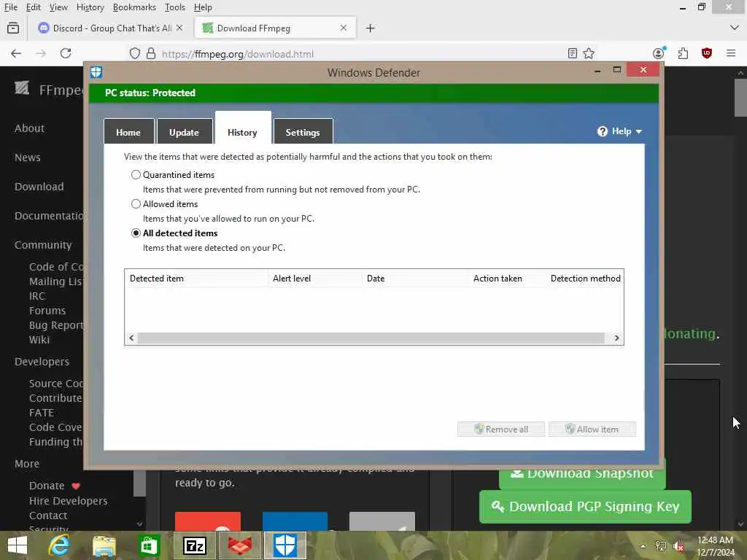The image size is (747, 560).
Task: Click the Allow item button
Action: click(592, 429)
